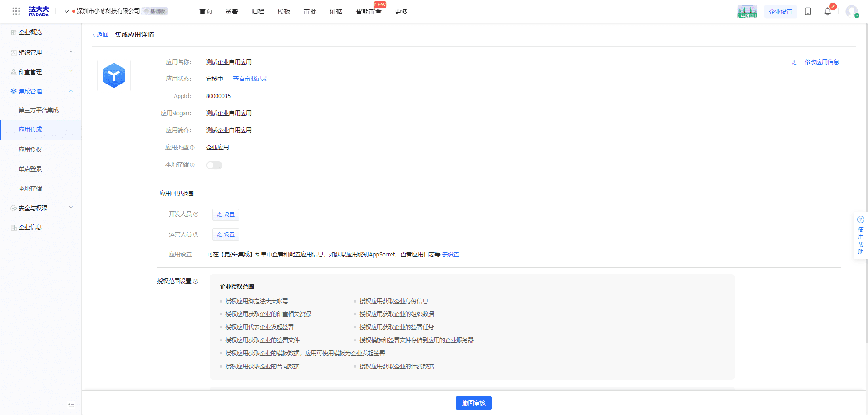Click the 企业设置 button

tap(781, 11)
